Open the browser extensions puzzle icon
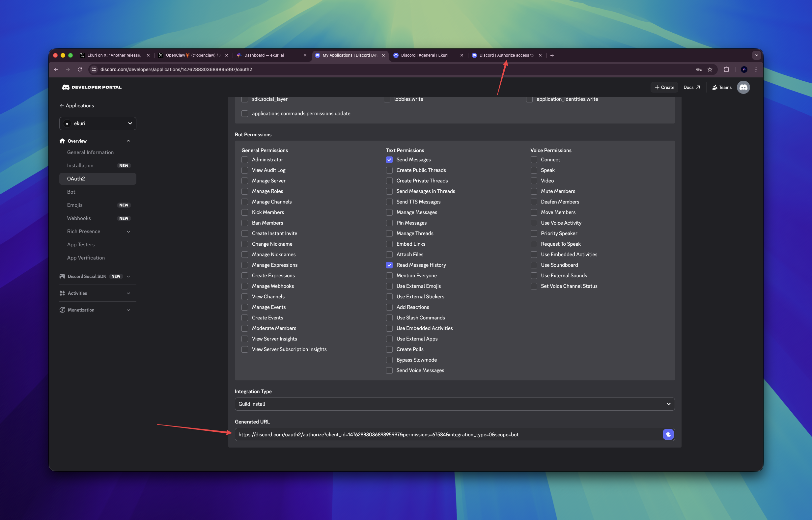 pyautogui.click(x=726, y=69)
